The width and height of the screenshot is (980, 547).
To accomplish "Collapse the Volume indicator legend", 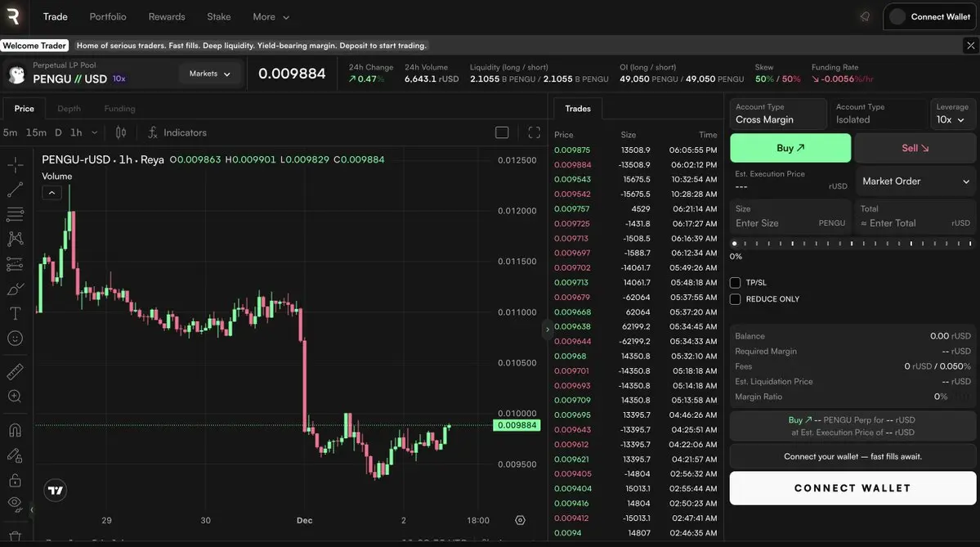I will pyautogui.click(x=51, y=192).
